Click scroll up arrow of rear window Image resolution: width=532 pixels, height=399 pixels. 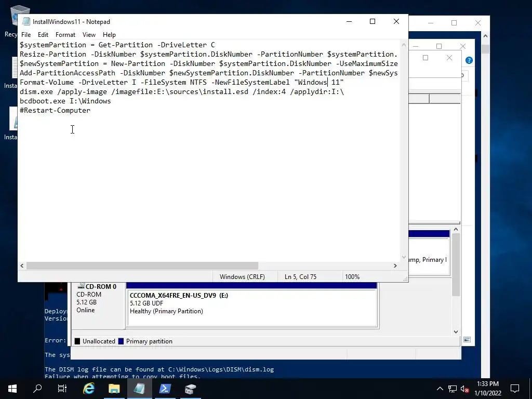click(485, 36)
